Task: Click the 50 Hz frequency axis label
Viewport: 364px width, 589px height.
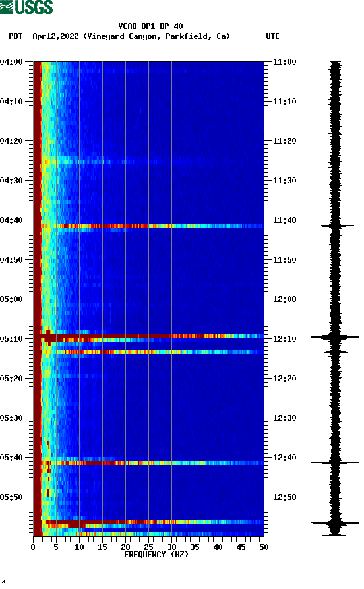Action: (264, 547)
